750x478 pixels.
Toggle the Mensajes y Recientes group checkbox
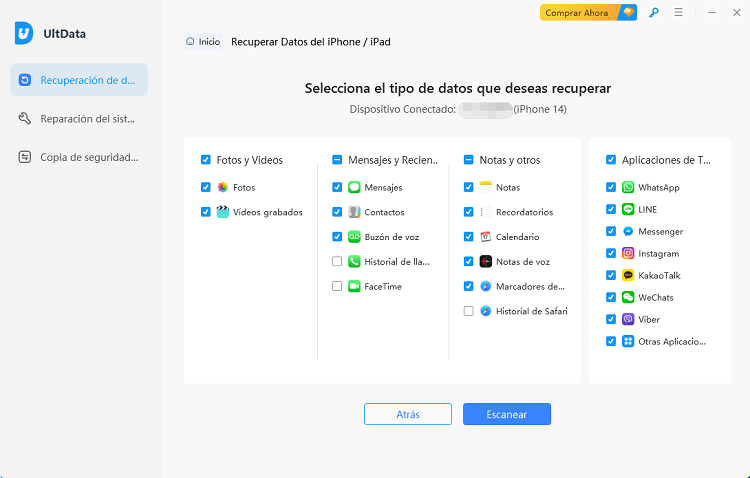point(338,160)
